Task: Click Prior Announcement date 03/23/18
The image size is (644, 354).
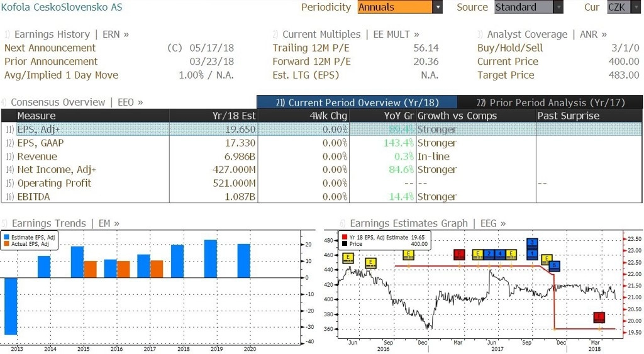Action: click(211, 62)
